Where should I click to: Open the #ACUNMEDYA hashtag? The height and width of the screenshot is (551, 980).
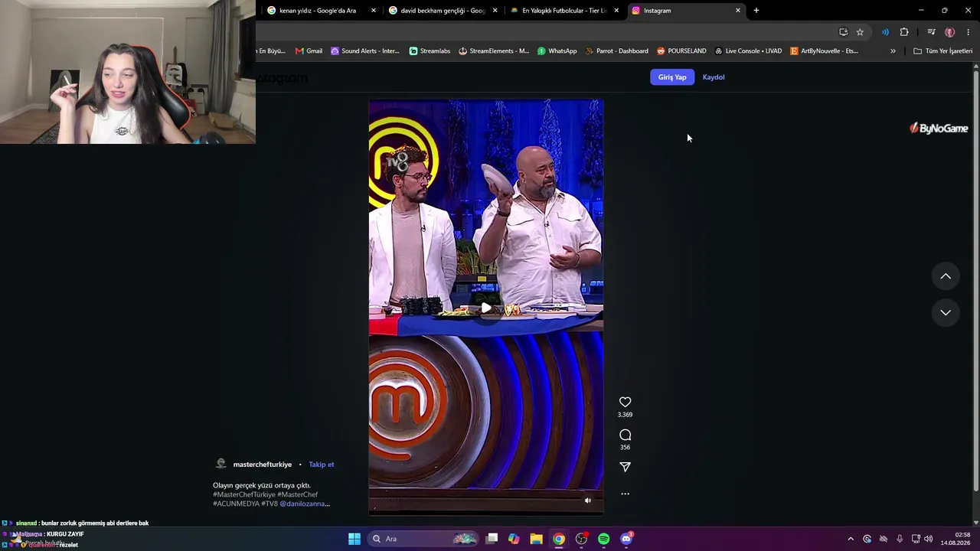pyautogui.click(x=236, y=504)
